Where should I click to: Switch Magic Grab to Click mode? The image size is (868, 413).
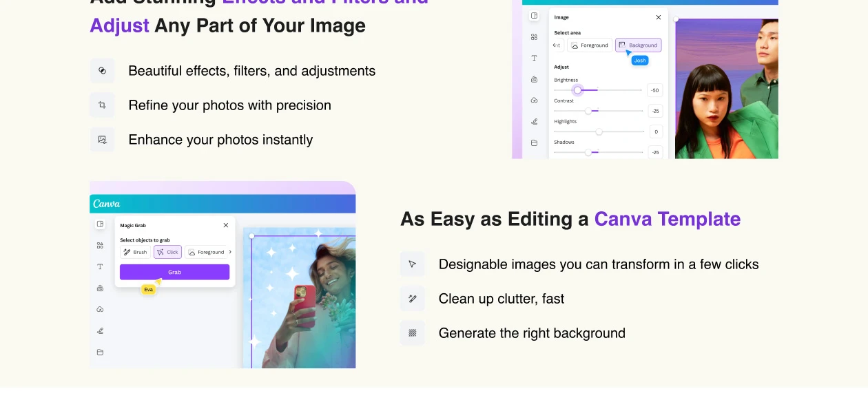tap(167, 252)
